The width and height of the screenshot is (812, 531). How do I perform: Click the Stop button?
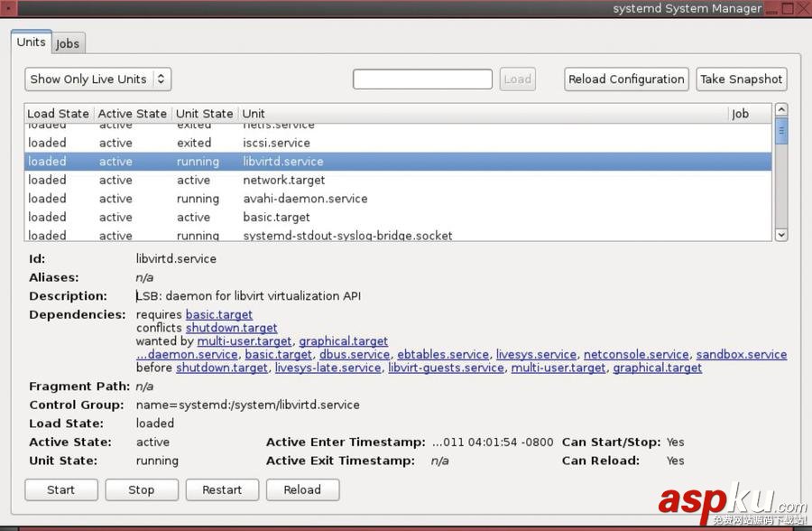pos(142,490)
